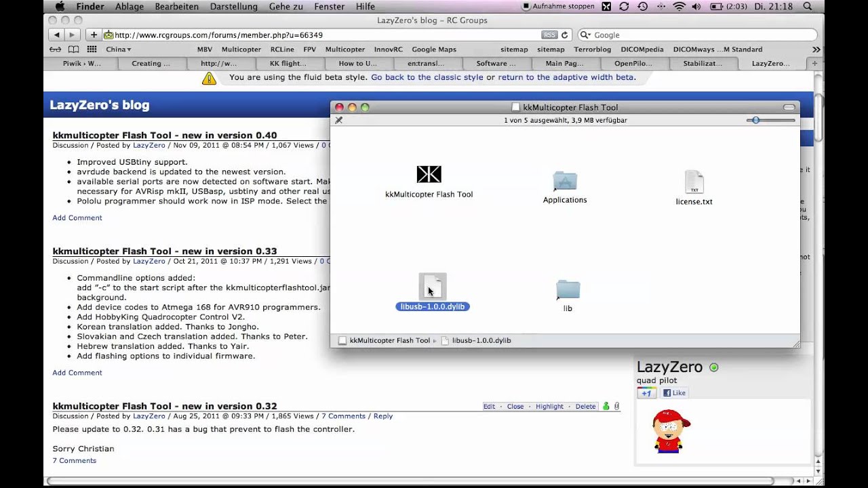Open Spotlight search magnifier icon

(x=807, y=6)
